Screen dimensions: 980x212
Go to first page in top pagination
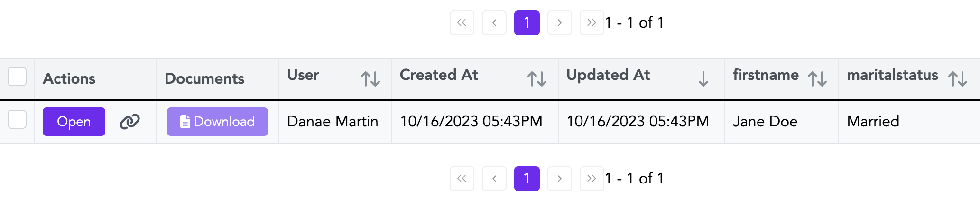tap(462, 23)
